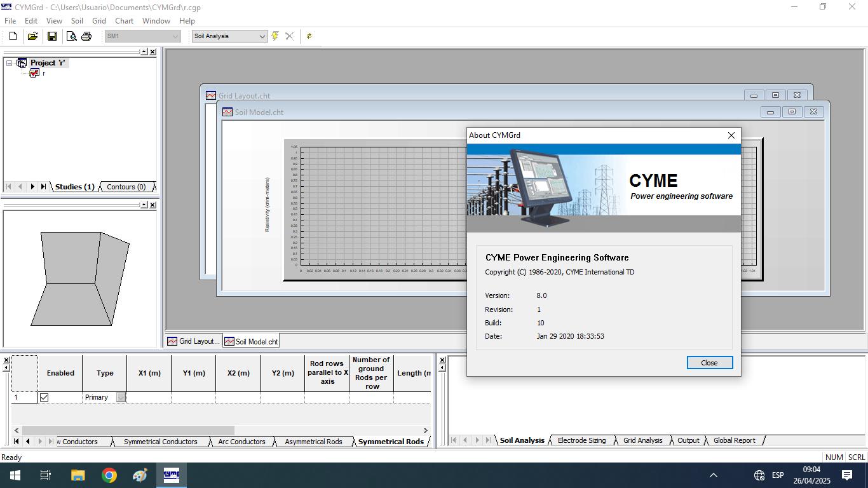This screenshot has height=488, width=868.
Task: Open a project with the folder icon
Action: pyautogui.click(x=32, y=36)
